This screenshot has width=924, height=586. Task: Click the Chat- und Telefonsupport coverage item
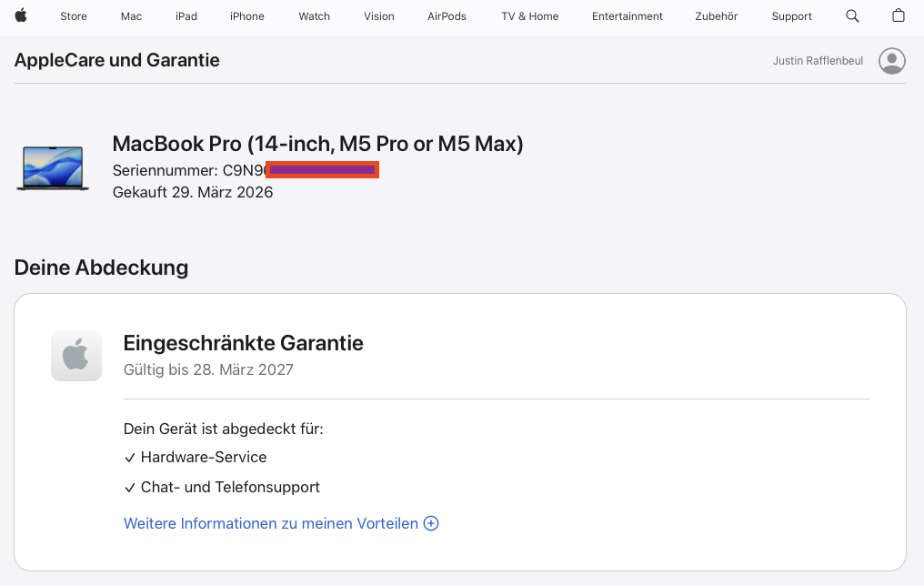click(x=222, y=488)
